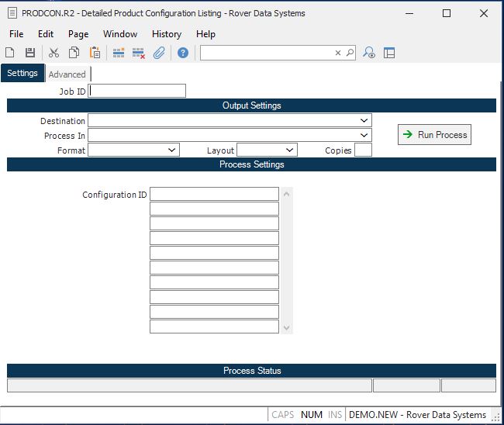Screen dimensions: 504x425
Task: Expand the Format dropdown list
Action: click(172, 150)
